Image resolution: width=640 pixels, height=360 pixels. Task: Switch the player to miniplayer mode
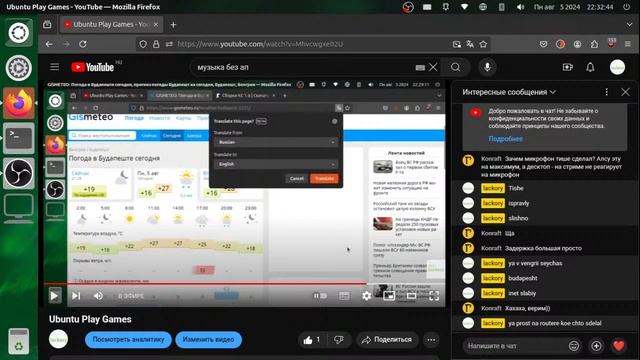click(x=389, y=296)
